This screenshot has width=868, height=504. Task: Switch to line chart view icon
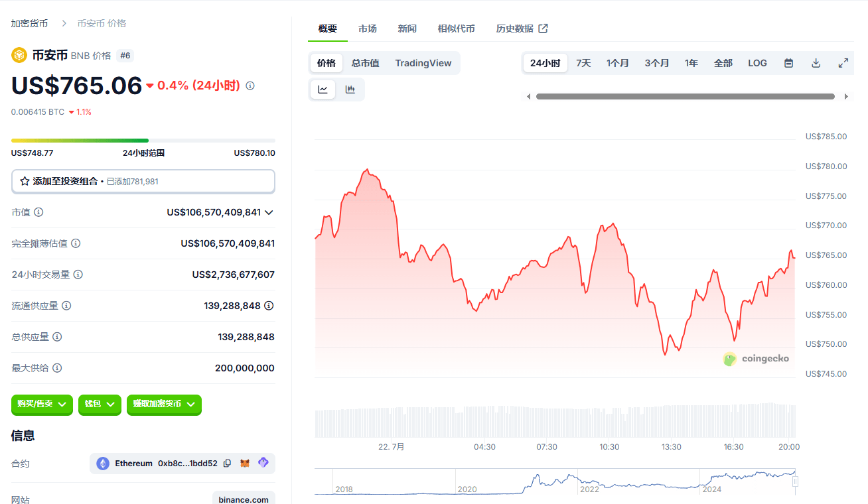[323, 90]
